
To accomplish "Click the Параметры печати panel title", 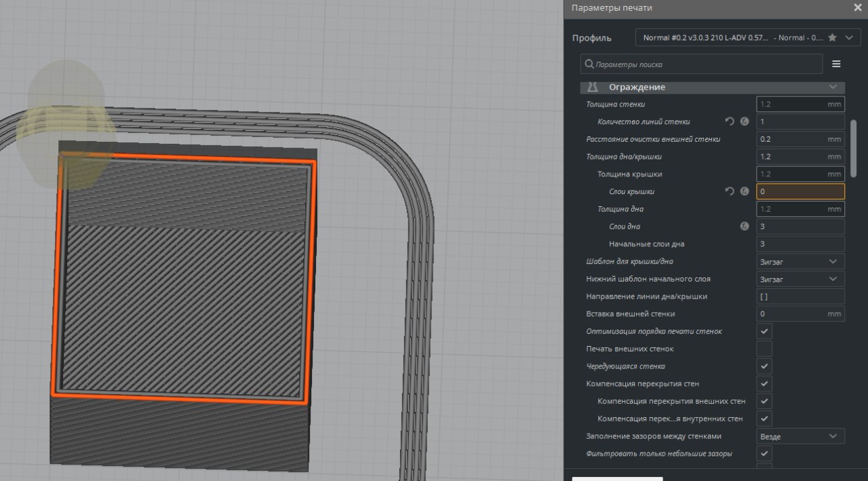I will 612,8.
